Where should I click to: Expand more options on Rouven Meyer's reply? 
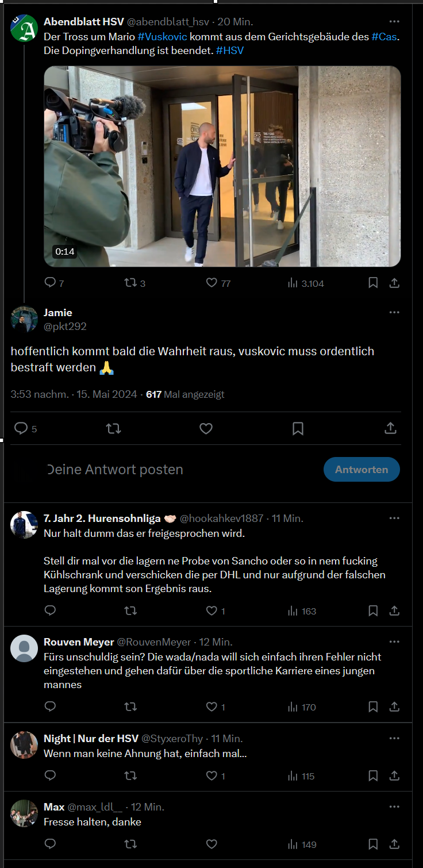[x=394, y=642]
